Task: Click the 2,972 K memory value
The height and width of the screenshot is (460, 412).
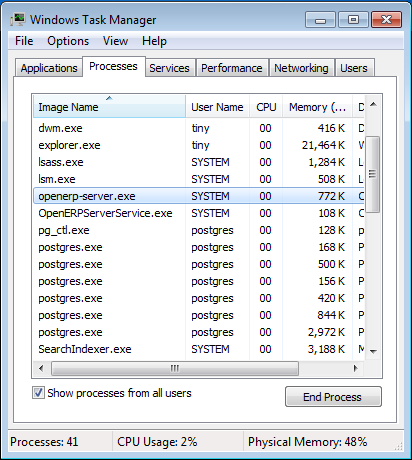Action: pos(326,332)
